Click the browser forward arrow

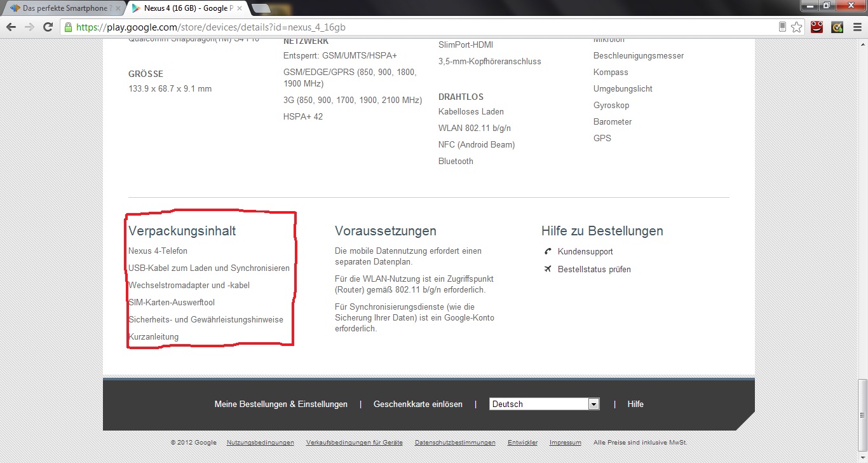click(29, 27)
